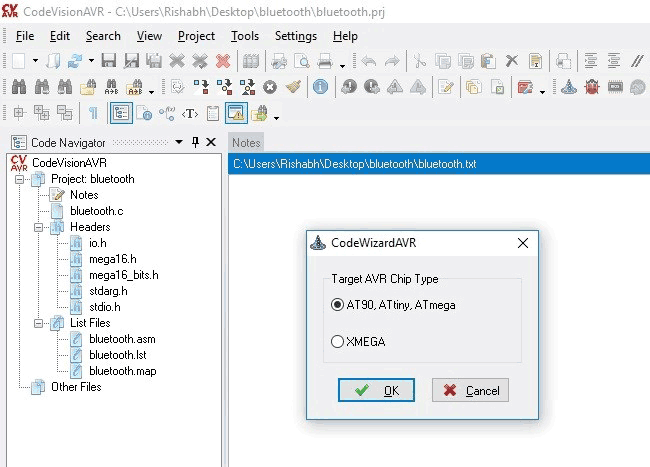The height and width of the screenshot is (467, 650).
Task: Click the red debugger bug icon
Action: coord(591,87)
